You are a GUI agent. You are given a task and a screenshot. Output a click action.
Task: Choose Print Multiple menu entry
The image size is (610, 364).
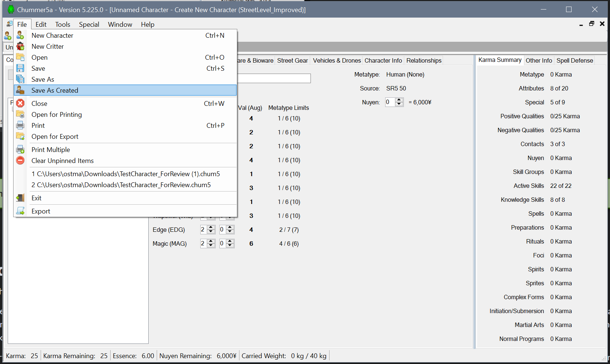coord(125,149)
